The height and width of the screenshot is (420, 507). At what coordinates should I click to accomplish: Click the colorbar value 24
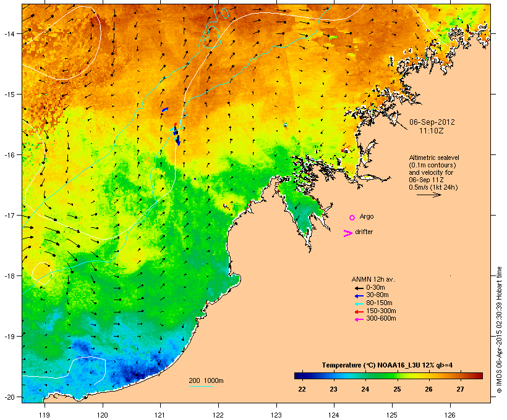[x=365, y=389]
